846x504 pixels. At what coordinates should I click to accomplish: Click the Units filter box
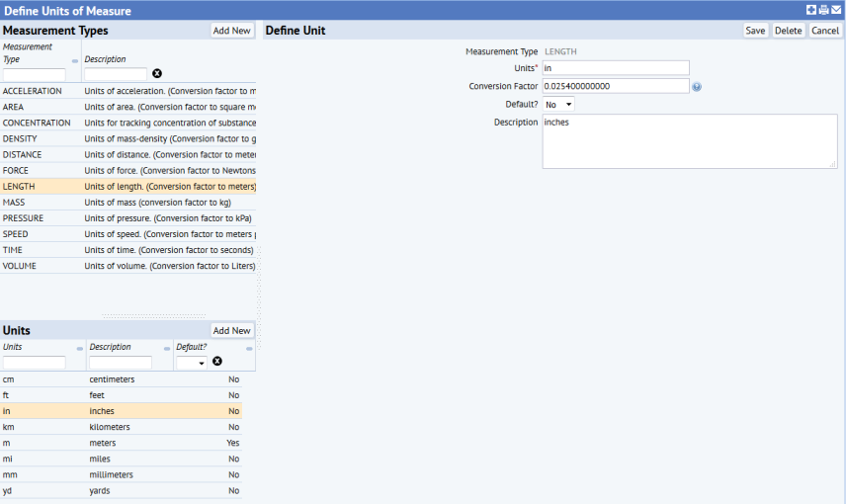pos(34,363)
